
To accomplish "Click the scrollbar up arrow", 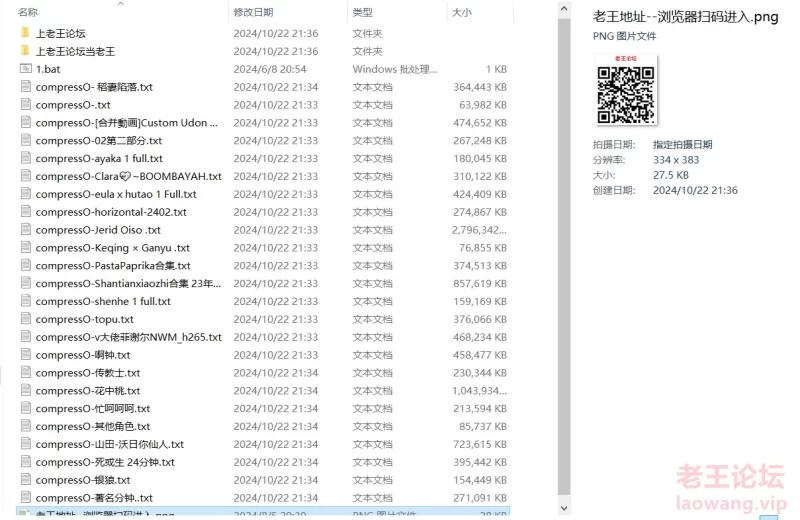I will 564,9.
